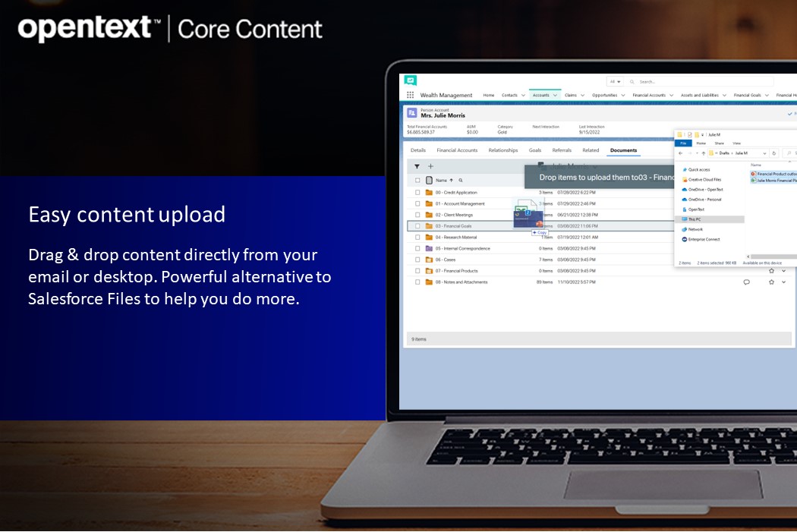
Task: Check the checkbox for 03 - Financial Goals
Action: click(417, 226)
